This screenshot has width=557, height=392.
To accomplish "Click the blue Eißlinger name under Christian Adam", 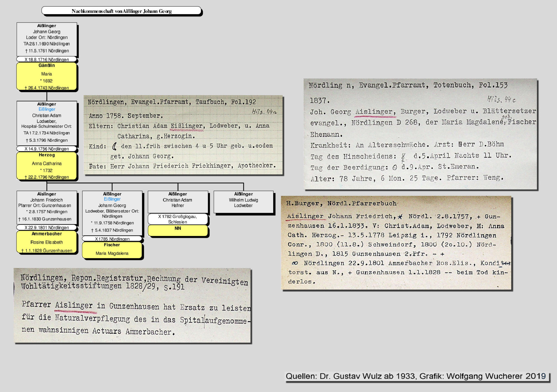I will pyautogui.click(x=47, y=109).
